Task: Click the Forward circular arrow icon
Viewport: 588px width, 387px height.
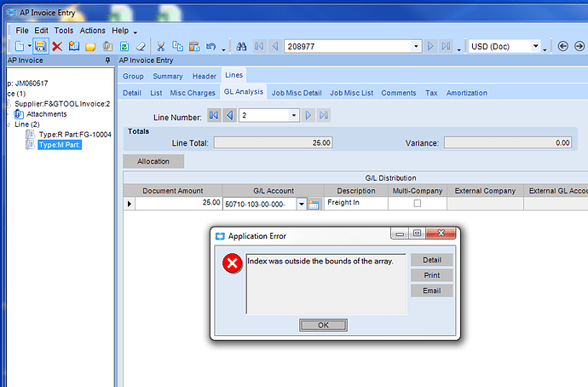Action: click(x=579, y=46)
